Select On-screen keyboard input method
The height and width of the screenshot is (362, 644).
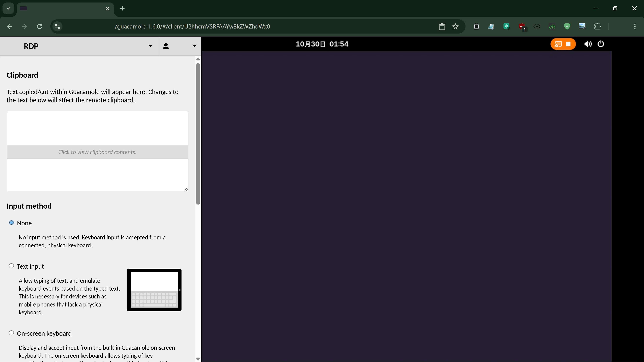click(x=12, y=333)
